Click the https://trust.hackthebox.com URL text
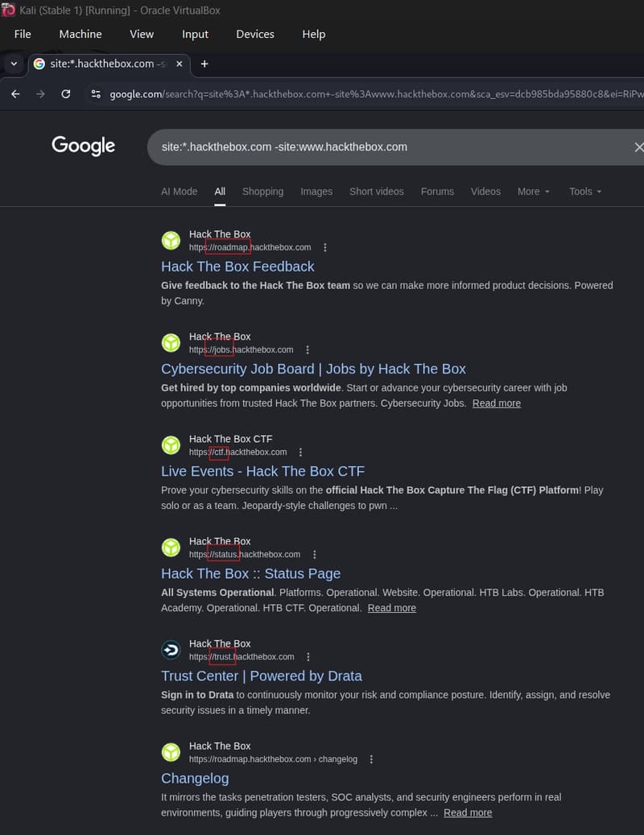The width and height of the screenshot is (644, 835). pyautogui.click(x=242, y=656)
